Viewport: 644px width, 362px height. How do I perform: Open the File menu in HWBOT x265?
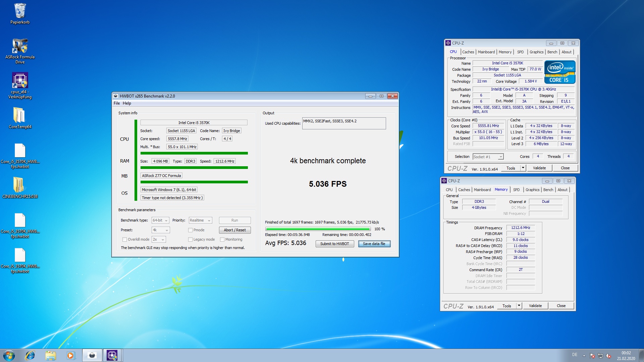117,103
